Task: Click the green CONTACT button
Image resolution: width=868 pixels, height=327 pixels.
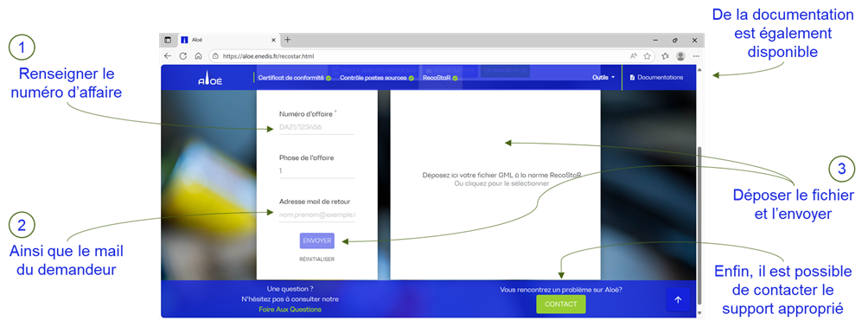Action: (561, 305)
